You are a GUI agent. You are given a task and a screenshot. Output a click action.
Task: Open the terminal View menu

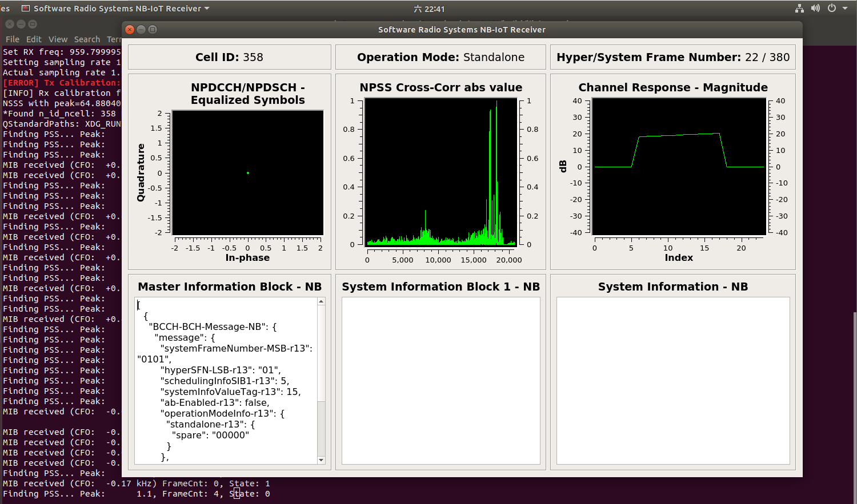58,39
